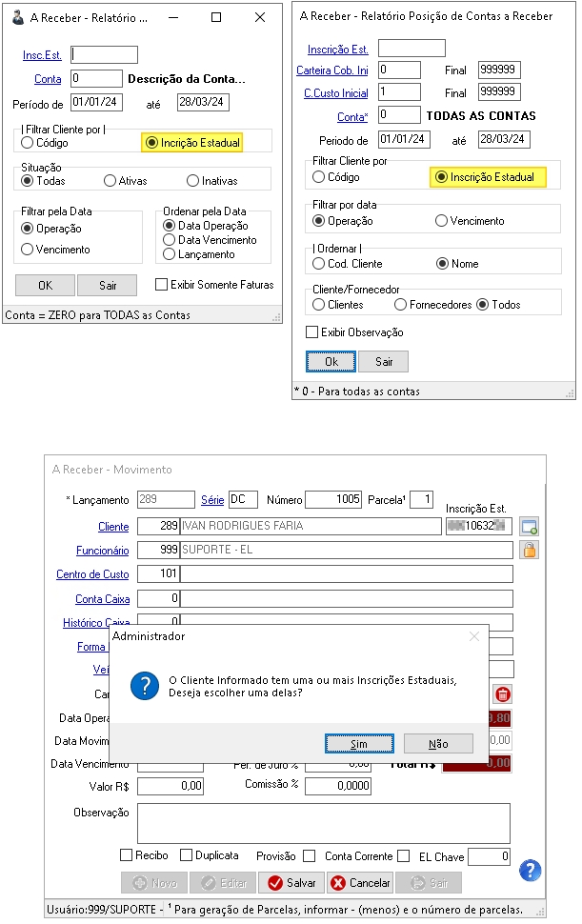Image resolution: width=582 pixels, height=924 pixels.
Task: Open the Conta link in left window
Action: tap(48, 78)
